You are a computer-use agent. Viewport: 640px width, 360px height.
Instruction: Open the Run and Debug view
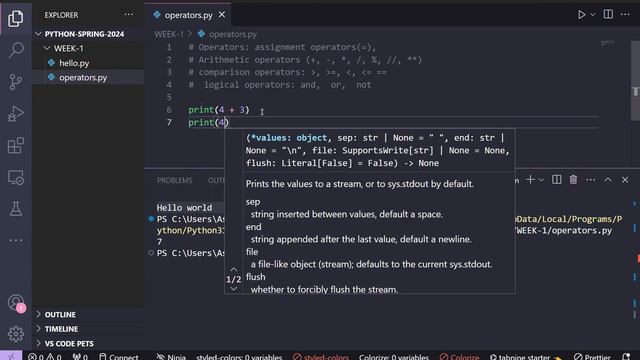pos(16,114)
